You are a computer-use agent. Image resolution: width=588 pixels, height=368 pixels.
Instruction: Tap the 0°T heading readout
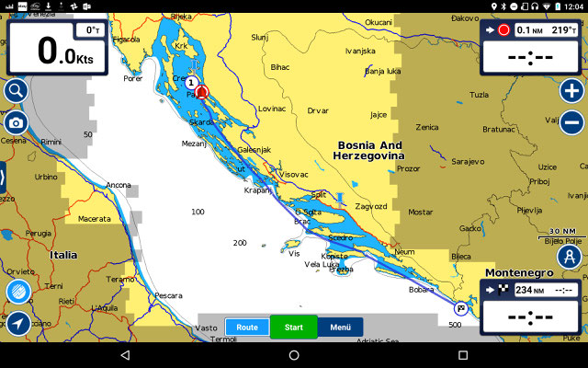point(92,30)
